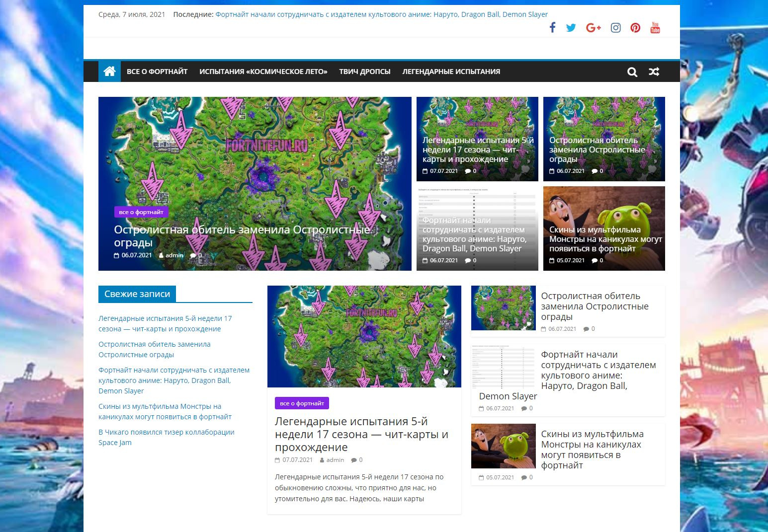Open the Google Plus social icon
768x532 pixels.
pyautogui.click(x=594, y=28)
